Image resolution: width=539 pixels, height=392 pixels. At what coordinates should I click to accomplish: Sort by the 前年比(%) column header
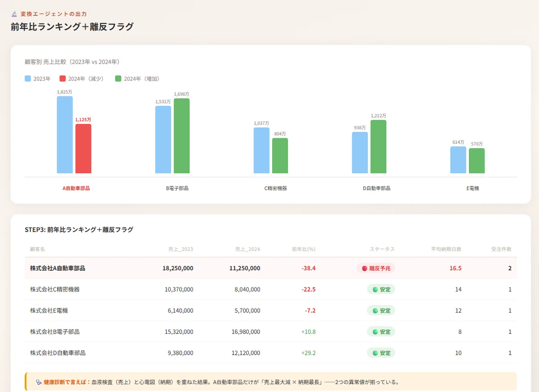coord(304,249)
